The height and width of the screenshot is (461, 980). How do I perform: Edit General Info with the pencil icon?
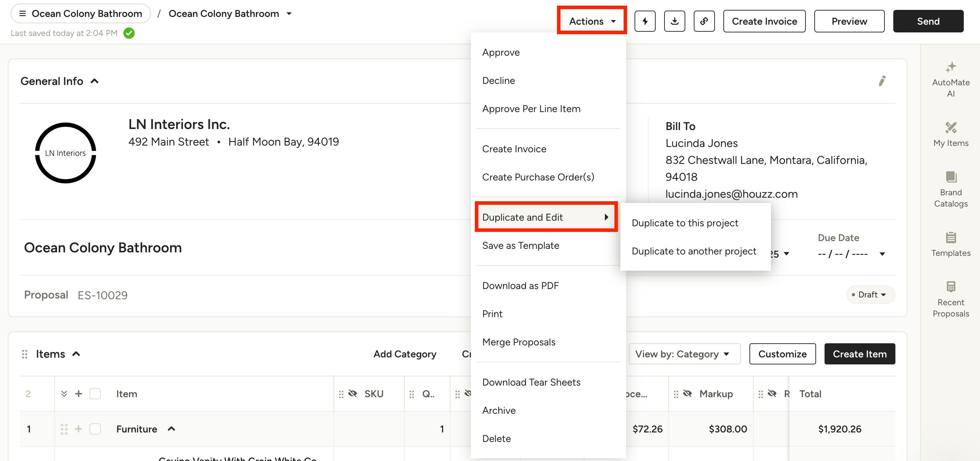point(882,81)
